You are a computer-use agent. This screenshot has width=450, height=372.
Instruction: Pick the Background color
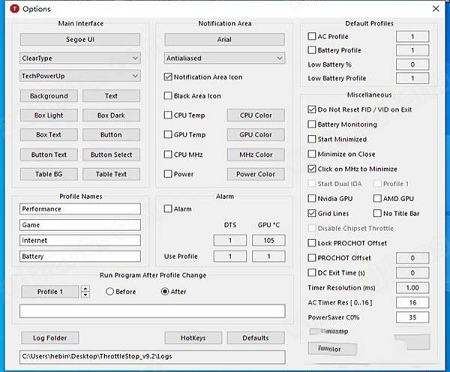coord(49,96)
